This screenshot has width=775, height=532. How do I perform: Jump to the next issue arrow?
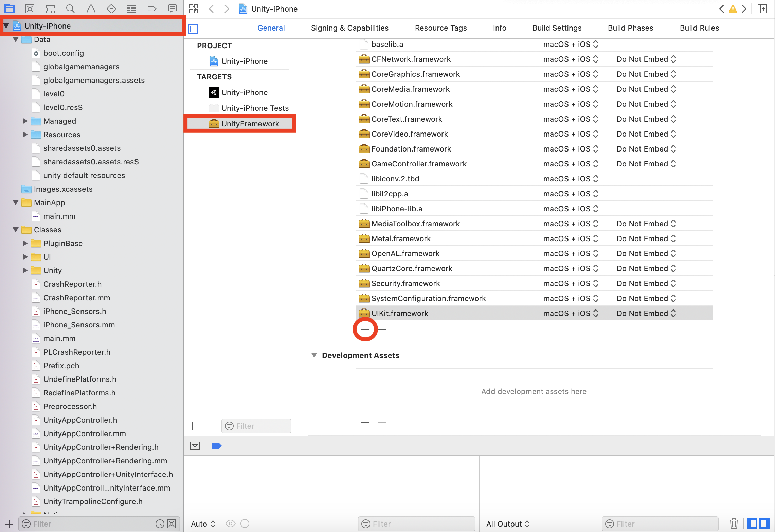(x=744, y=9)
